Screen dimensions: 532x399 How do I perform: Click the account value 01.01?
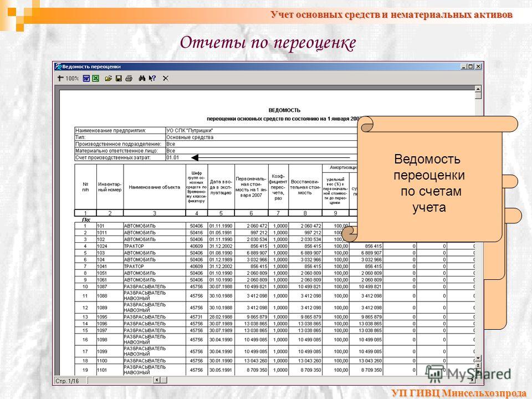coord(172,157)
